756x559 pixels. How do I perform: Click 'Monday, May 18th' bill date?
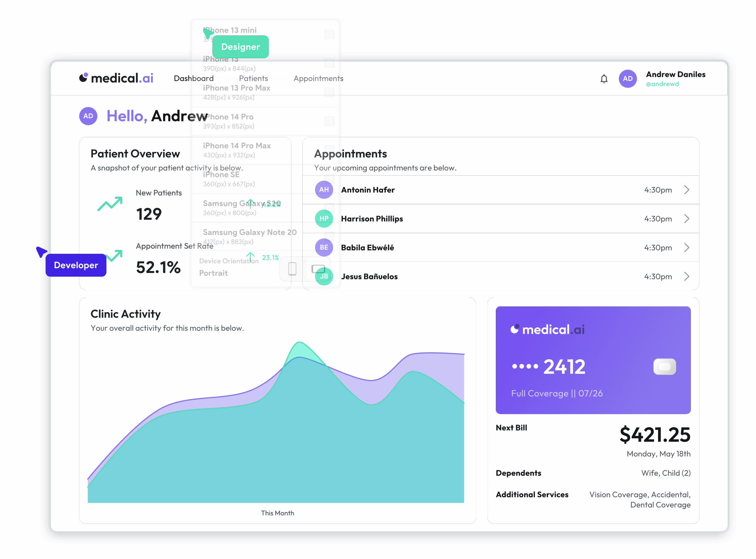[x=658, y=454]
